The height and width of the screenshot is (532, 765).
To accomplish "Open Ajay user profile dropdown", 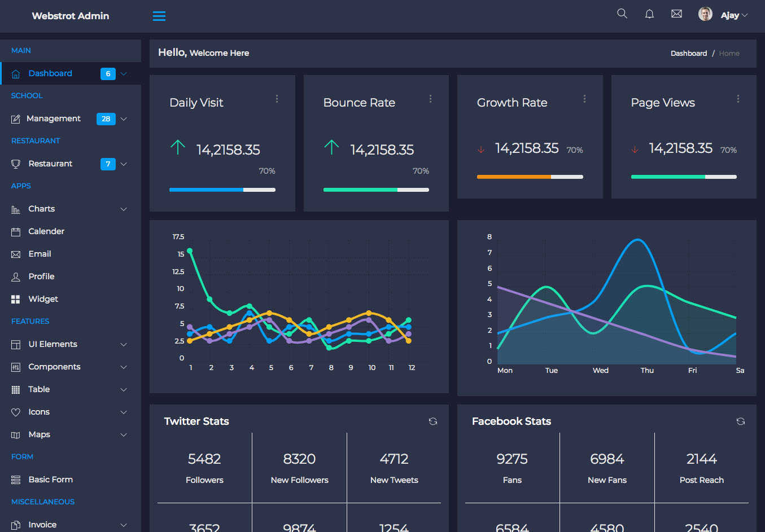I will pyautogui.click(x=723, y=15).
